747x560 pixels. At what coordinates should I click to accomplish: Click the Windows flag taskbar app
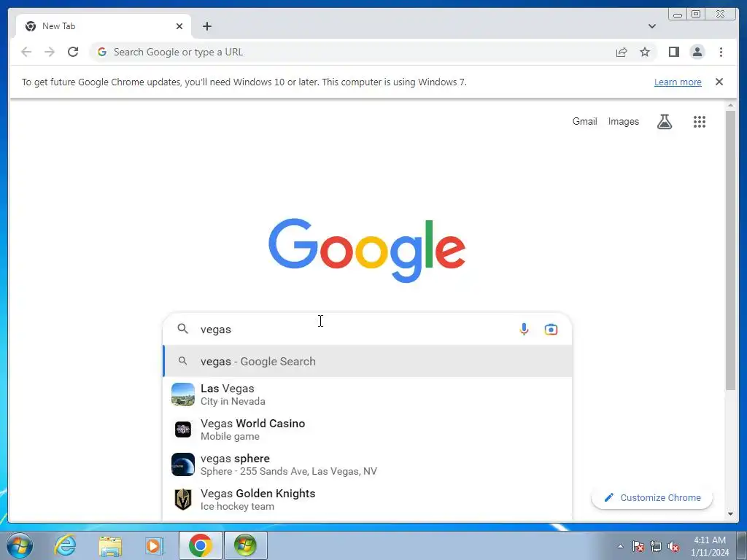[245, 545]
